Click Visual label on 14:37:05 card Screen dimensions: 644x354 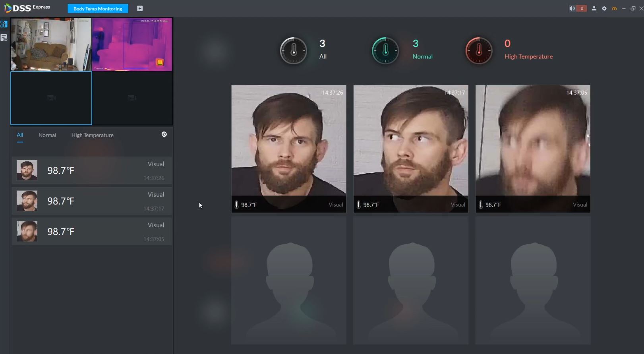[x=580, y=205]
